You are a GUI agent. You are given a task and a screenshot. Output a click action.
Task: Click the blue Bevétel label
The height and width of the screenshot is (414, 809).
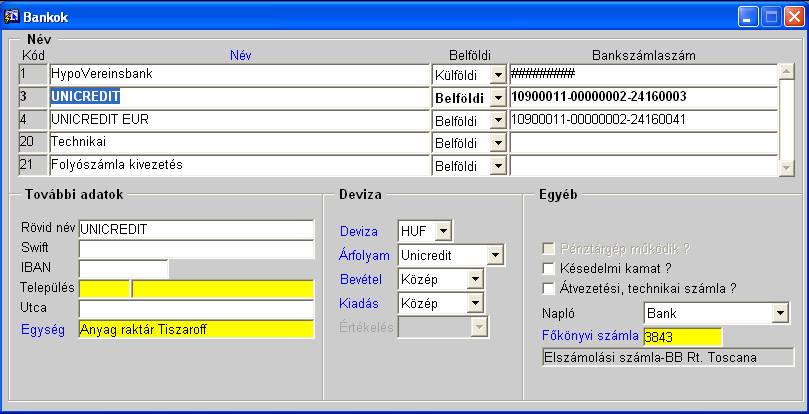coord(361,279)
